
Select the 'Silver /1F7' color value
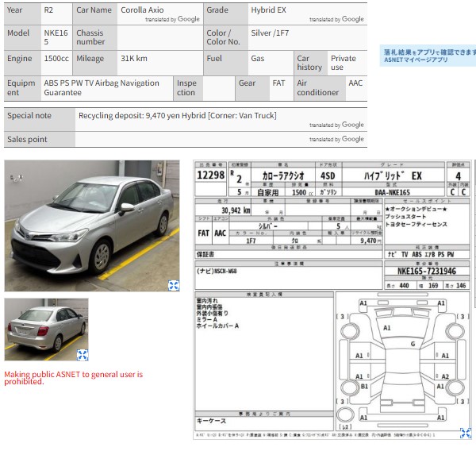pyautogui.click(x=270, y=33)
